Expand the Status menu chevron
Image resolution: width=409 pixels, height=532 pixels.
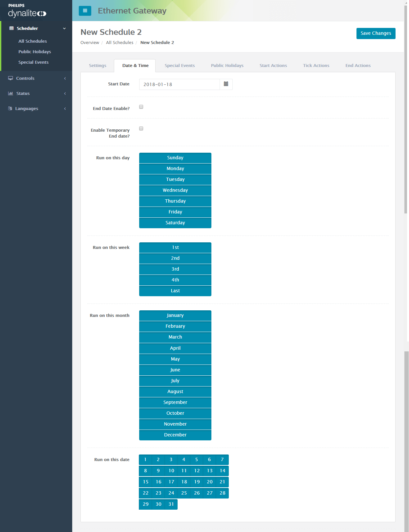(65, 94)
